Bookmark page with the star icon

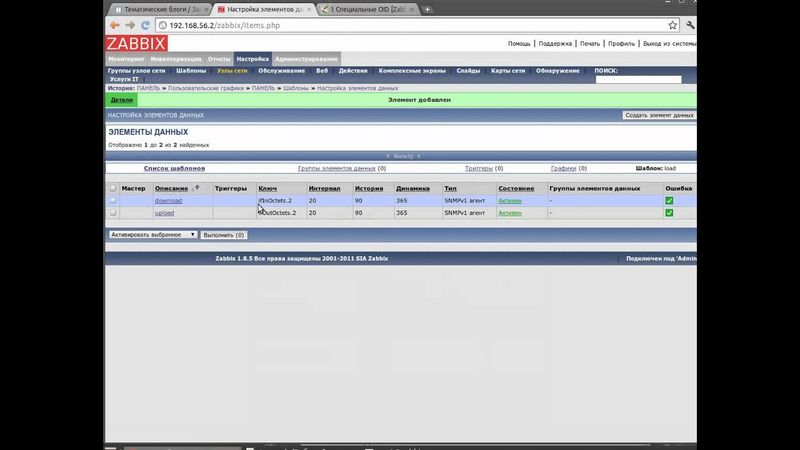coord(672,25)
